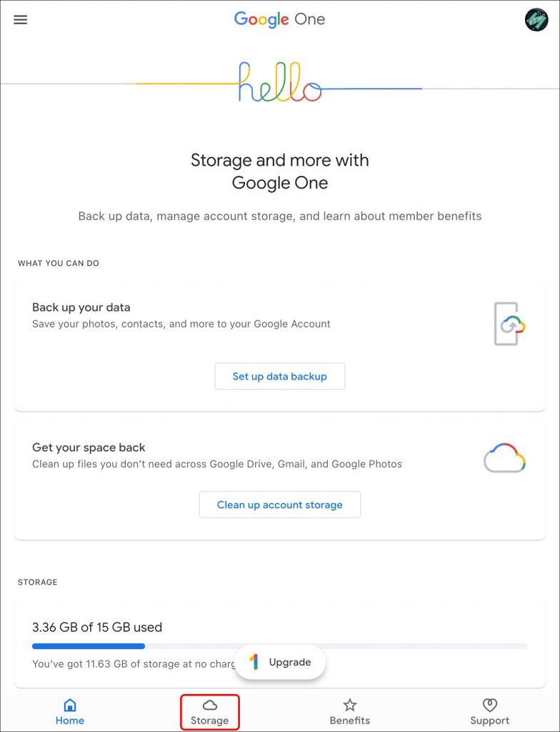Image resolution: width=560 pixels, height=732 pixels.
Task: Click the Benefits star icon
Action: coord(349,705)
